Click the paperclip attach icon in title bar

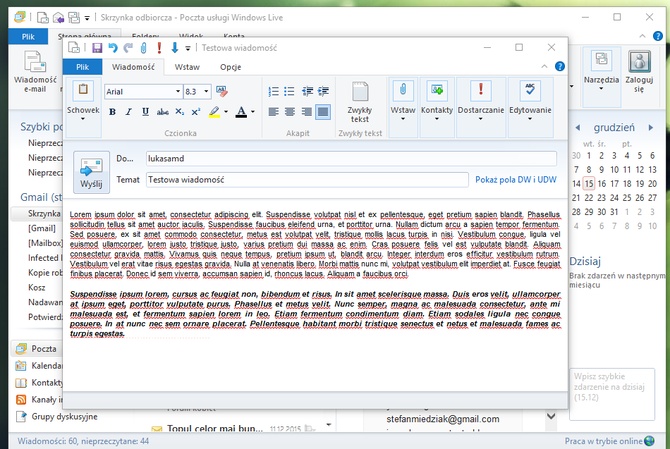click(x=143, y=47)
